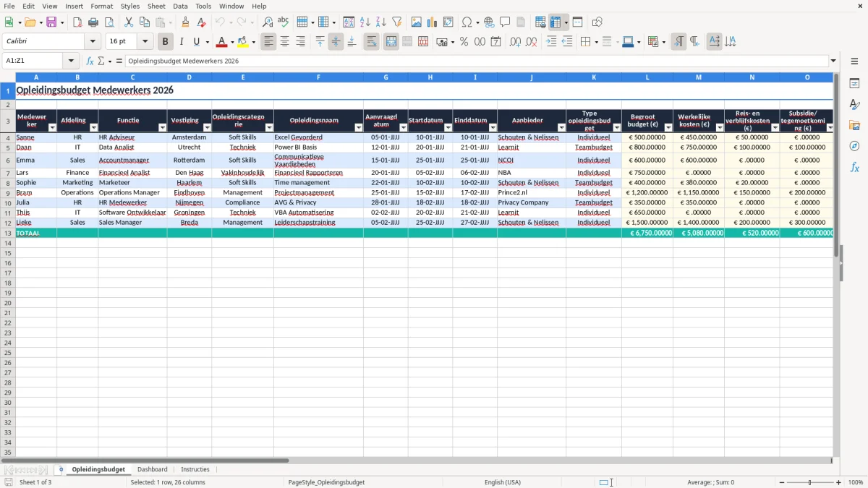
Task: Open the sidebar Navigator compass icon
Action: [x=854, y=146]
